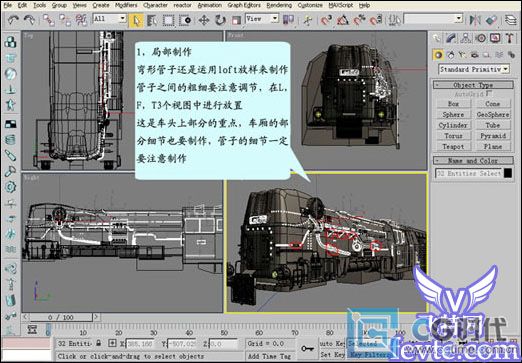Select the Select Object arrow tool
The height and width of the screenshot is (363, 522).
click(x=136, y=20)
